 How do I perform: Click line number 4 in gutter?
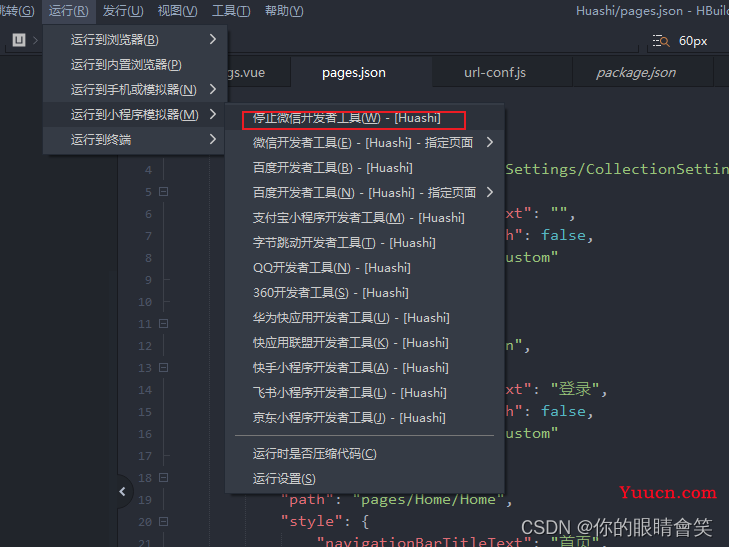tap(148, 170)
